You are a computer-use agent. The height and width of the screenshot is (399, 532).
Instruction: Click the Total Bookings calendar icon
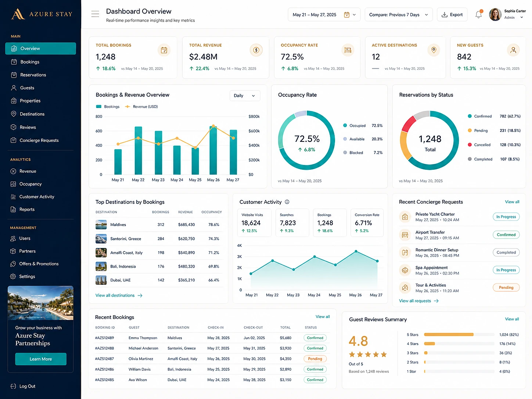164,50
